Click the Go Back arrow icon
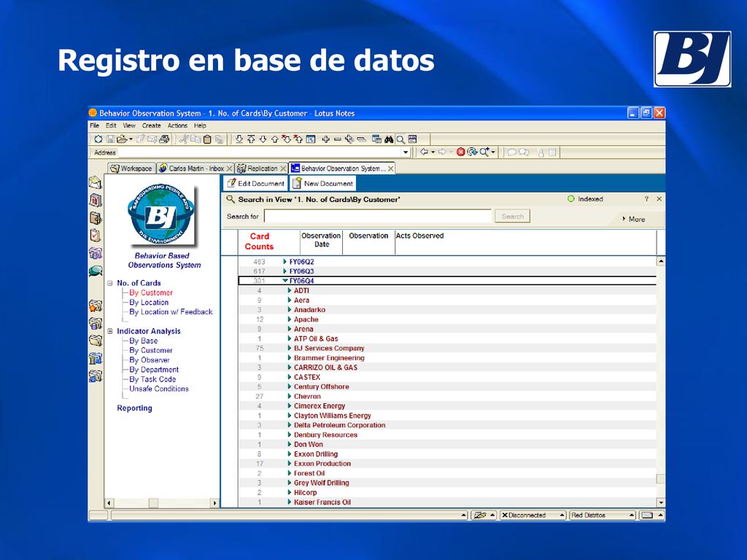This screenshot has width=747, height=560. point(424,152)
